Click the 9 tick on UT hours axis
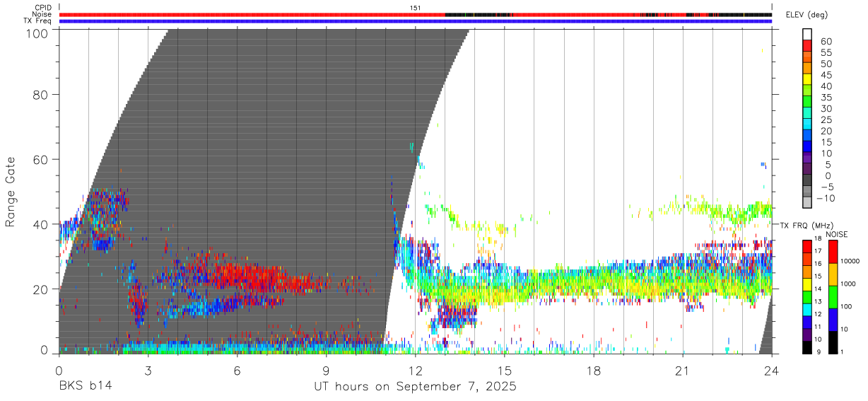The height and width of the screenshot is (401, 868). pos(326,370)
